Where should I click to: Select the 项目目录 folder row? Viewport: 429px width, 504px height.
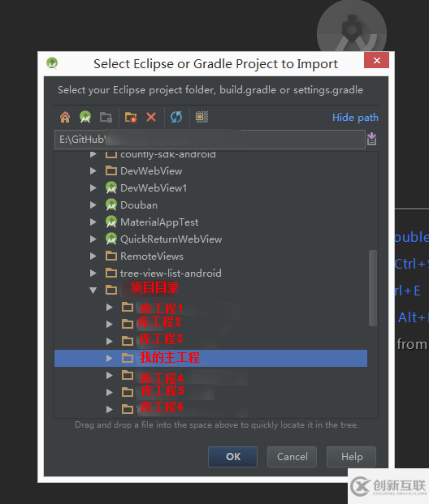(x=210, y=290)
